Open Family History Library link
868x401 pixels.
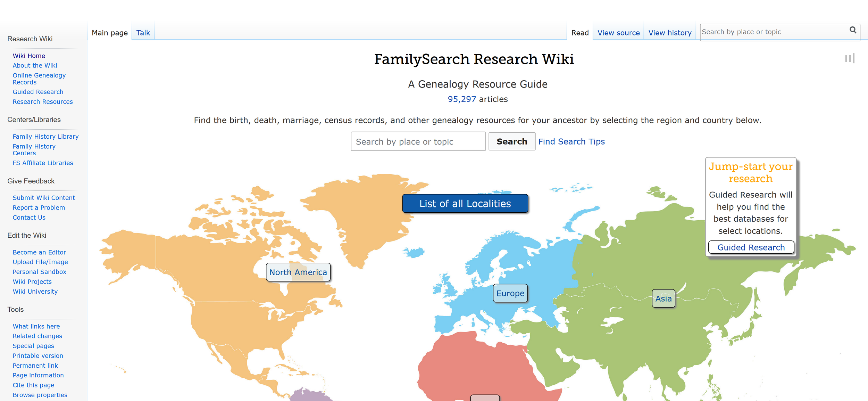click(x=45, y=137)
